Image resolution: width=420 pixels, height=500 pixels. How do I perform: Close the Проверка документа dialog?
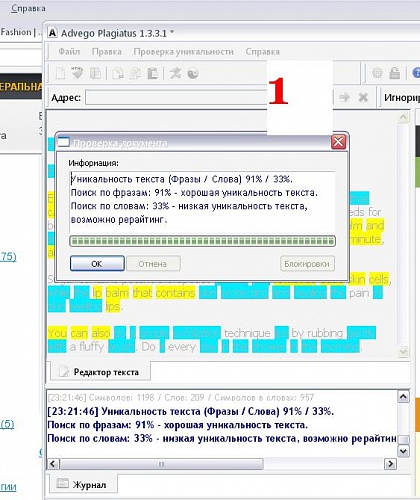pyautogui.click(x=338, y=142)
